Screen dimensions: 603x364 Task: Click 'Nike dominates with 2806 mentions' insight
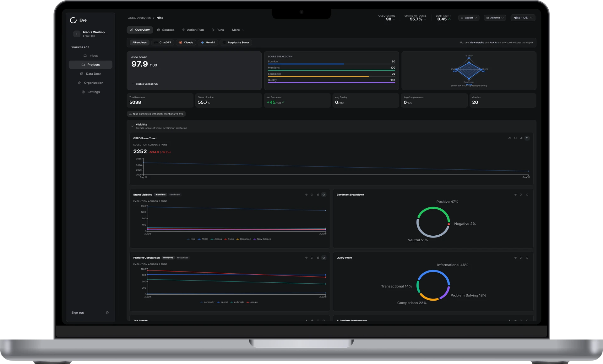click(156, 114)
